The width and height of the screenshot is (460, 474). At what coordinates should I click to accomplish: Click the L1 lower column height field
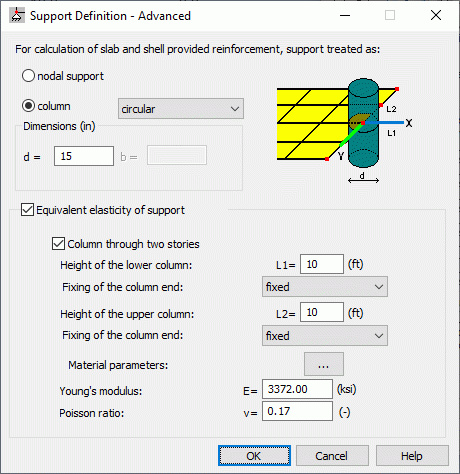tap(322, 264)
